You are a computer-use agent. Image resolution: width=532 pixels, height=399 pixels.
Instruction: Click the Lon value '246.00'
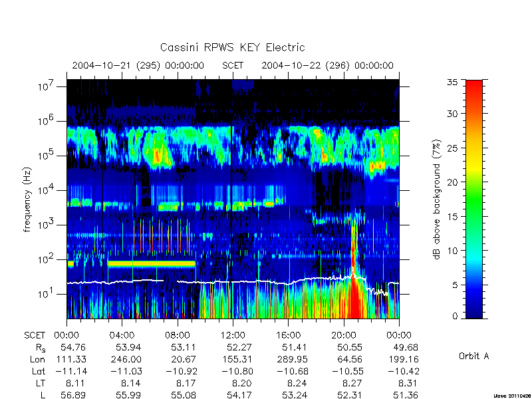point(126,359)
